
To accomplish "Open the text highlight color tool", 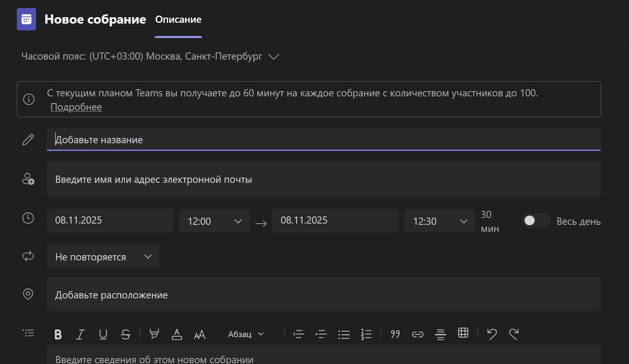I will click(154, 334).
